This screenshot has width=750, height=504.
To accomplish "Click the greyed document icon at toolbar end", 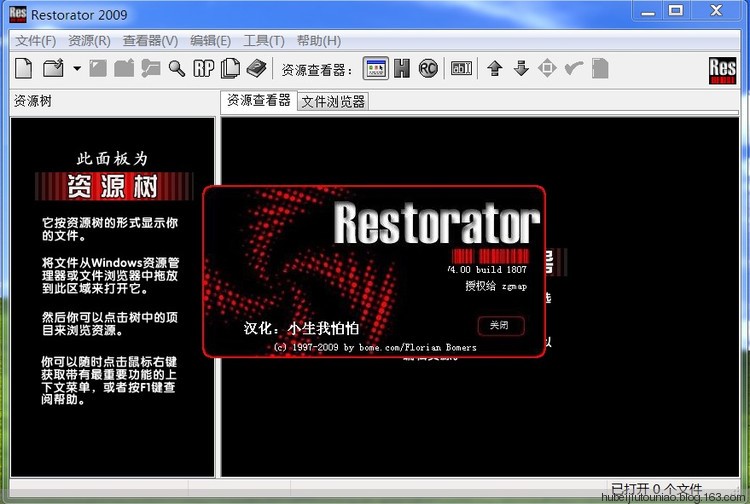I will 600,68.
